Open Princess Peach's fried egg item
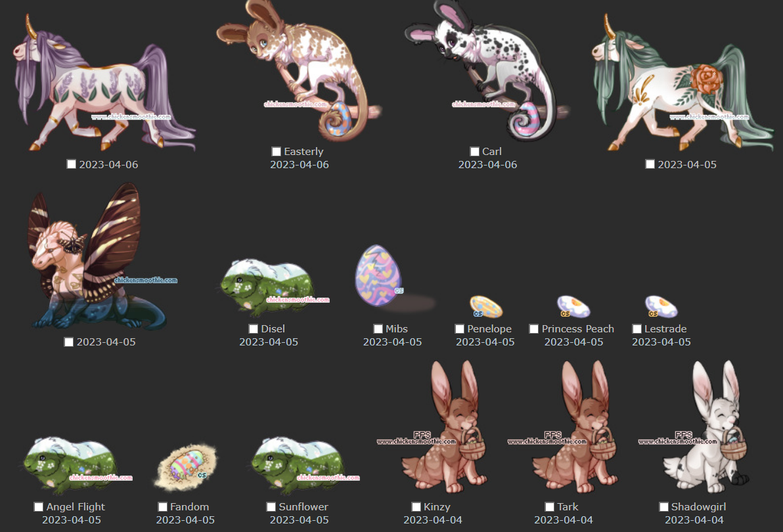 click(x=573, y=307)
